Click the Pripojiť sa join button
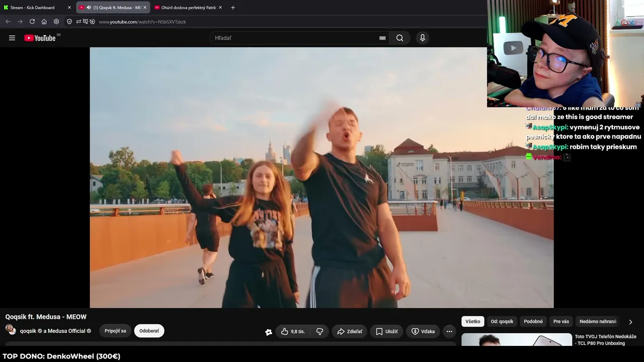644x362 pixels. (115, 331)
